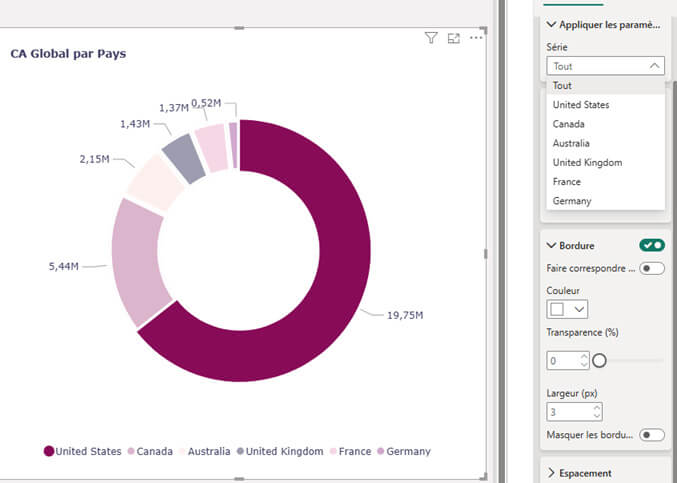Choose United States in the series list
677x483 pixels.
tap(581, 105)
